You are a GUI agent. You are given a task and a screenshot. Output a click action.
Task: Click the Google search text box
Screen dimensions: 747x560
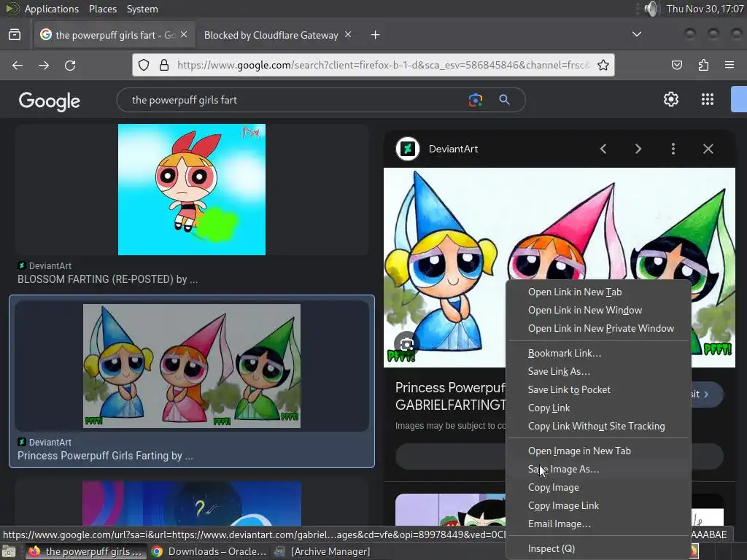295,100
